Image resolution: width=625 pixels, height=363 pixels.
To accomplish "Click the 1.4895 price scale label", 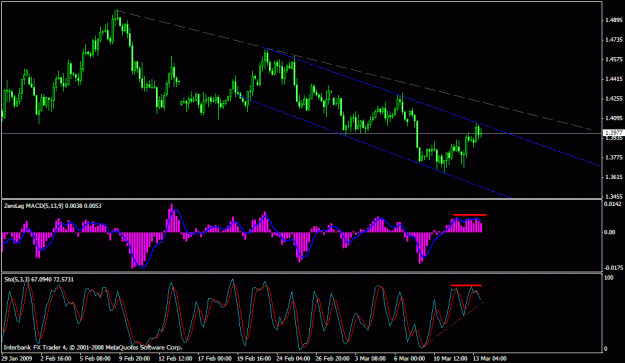I will pyautogui.click(x=613, y=20).
